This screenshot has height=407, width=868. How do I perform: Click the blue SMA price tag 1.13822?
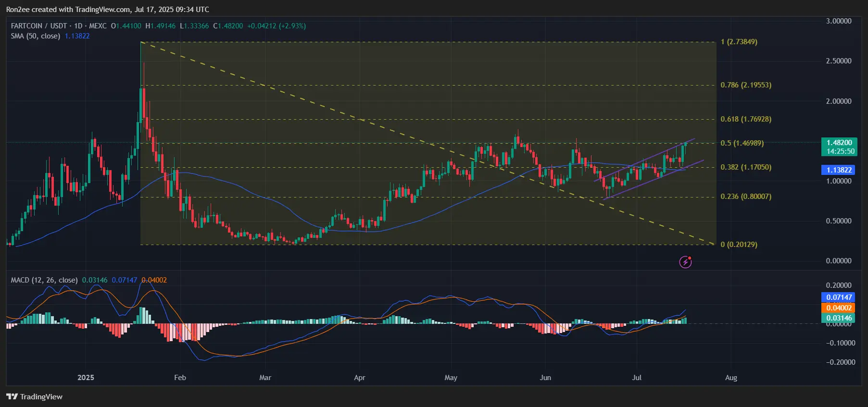839,170
